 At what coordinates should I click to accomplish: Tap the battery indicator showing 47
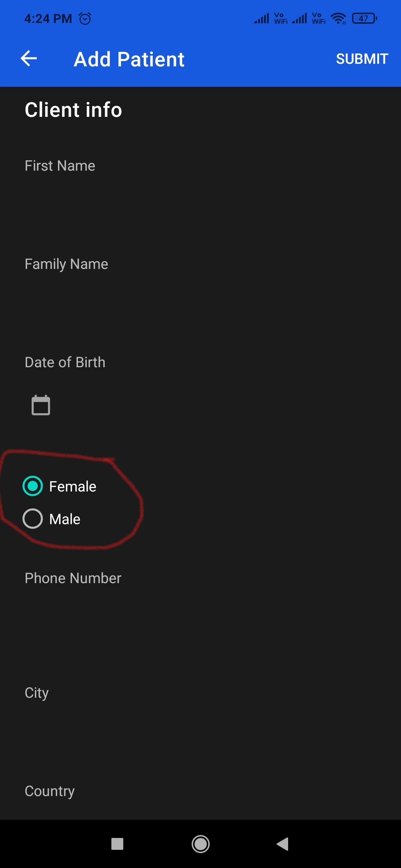coord(363,18)
